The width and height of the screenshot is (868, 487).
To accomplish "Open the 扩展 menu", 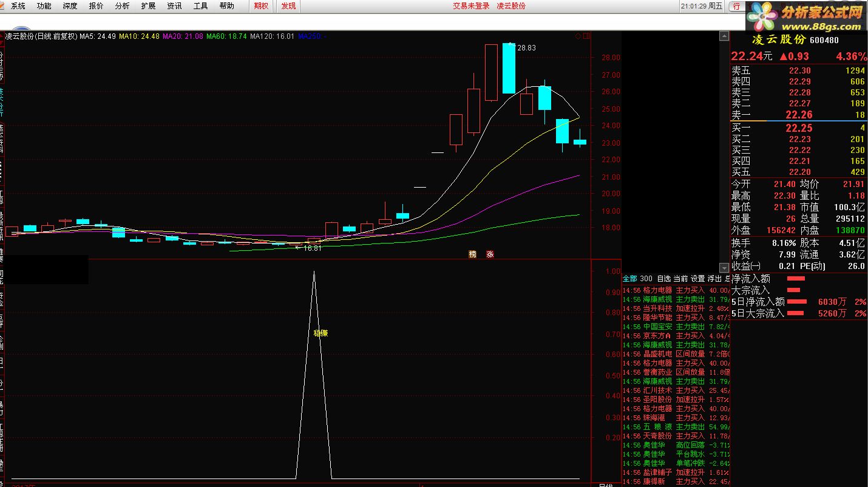I will 148,6.
